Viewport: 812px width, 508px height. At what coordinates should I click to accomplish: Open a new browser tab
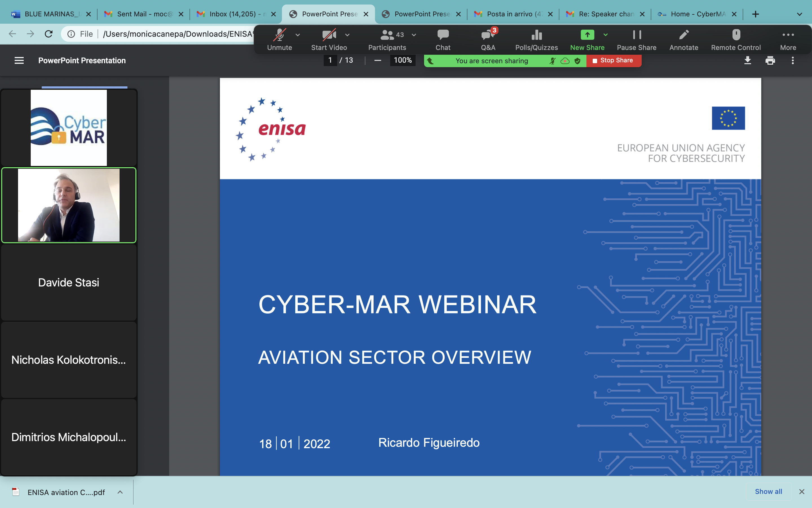click(x=755, y=14)
